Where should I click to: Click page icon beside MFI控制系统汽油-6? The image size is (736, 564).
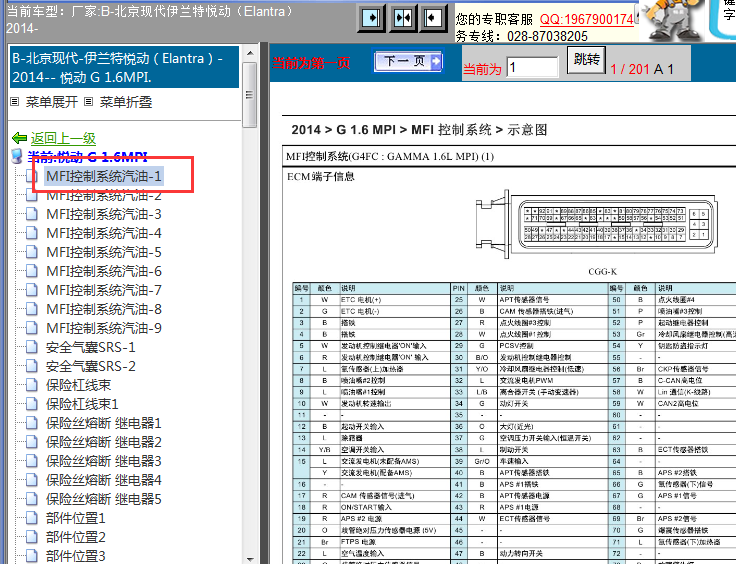click(x=32, y=271)
